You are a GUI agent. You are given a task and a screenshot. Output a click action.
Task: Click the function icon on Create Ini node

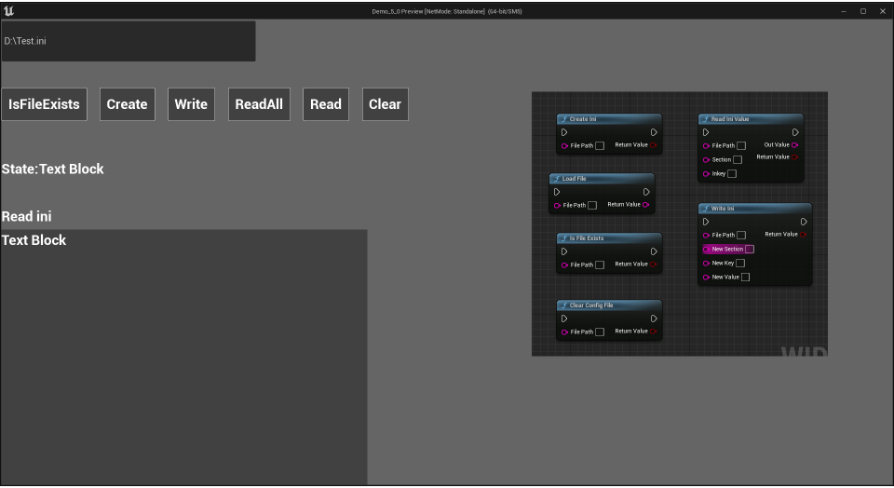pyautogui.click(x=564, y=119)
